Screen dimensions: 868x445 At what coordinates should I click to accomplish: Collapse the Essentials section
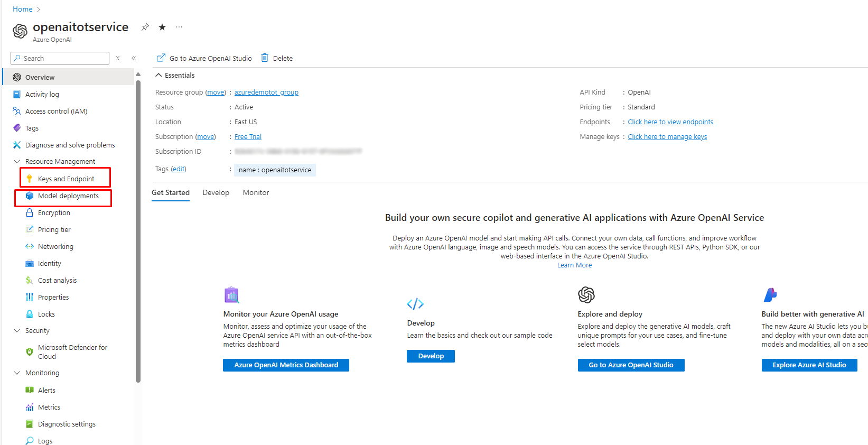158,75
